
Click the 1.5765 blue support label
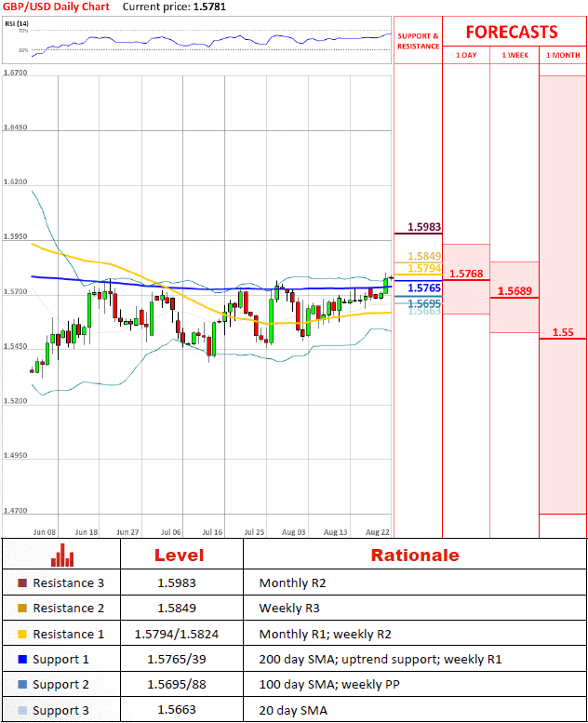coord(424,288)
